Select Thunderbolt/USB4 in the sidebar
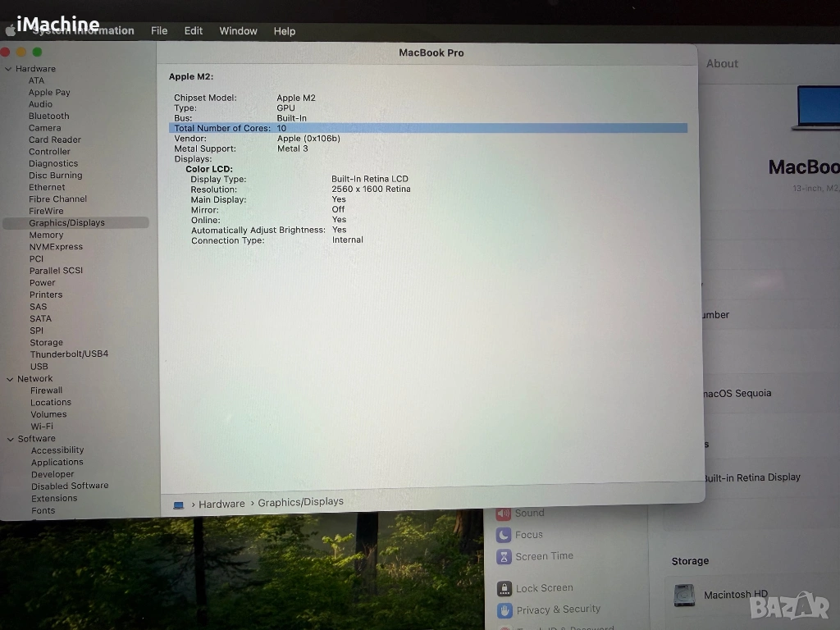The width and height of the screenshot is (840, 630). pos(69,354)
